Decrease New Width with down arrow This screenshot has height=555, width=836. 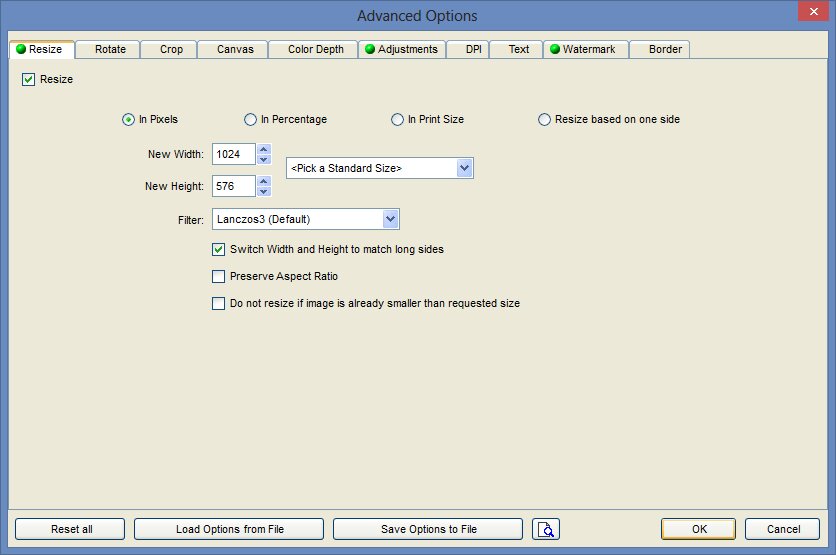(x=264, y=159)
